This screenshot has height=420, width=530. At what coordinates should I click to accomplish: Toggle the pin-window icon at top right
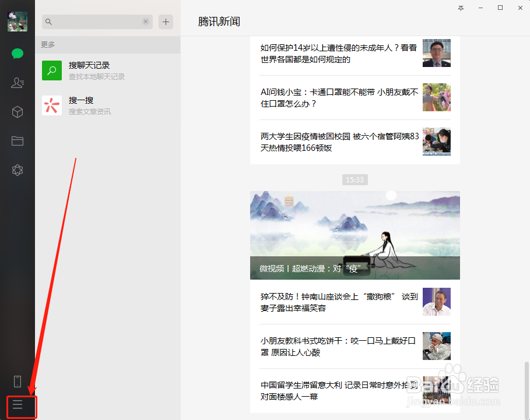(x=461, y=8)
